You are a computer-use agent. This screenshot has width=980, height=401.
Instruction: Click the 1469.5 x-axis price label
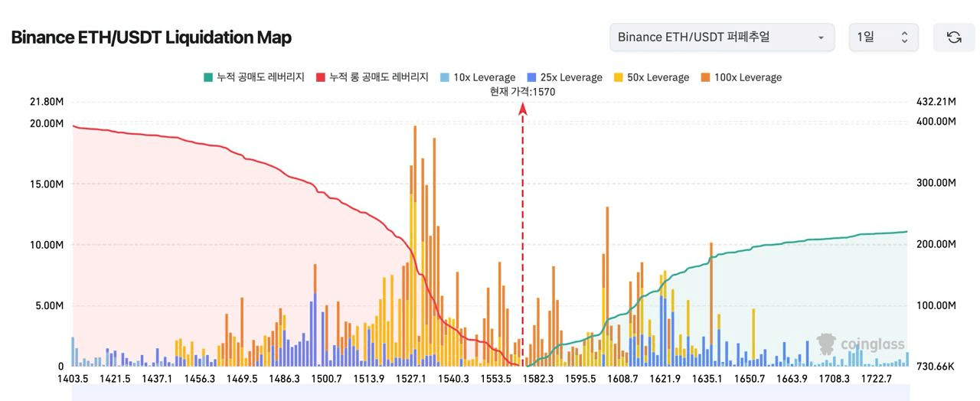point(243,379)
